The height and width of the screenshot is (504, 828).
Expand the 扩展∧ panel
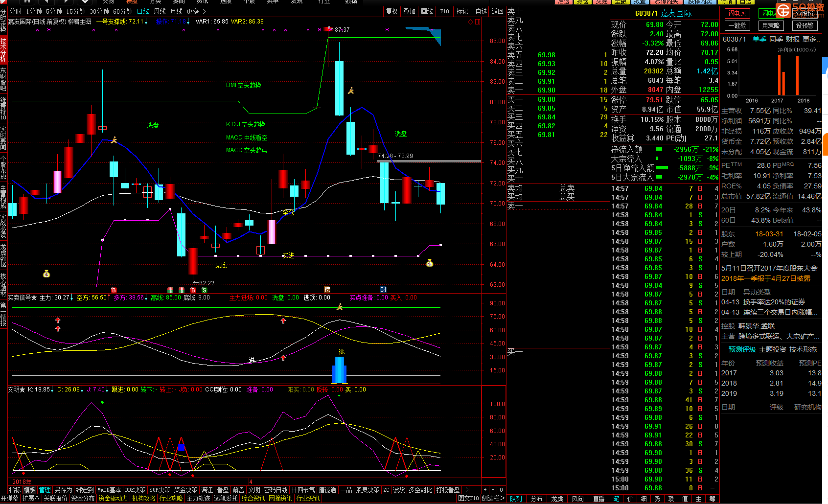[x=31, y=498]
